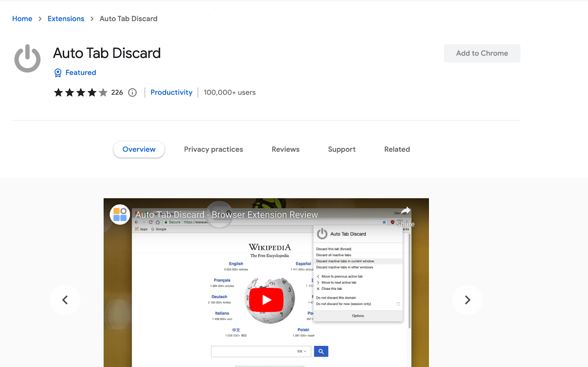Open the Featured label link

[x=81, y=73]
